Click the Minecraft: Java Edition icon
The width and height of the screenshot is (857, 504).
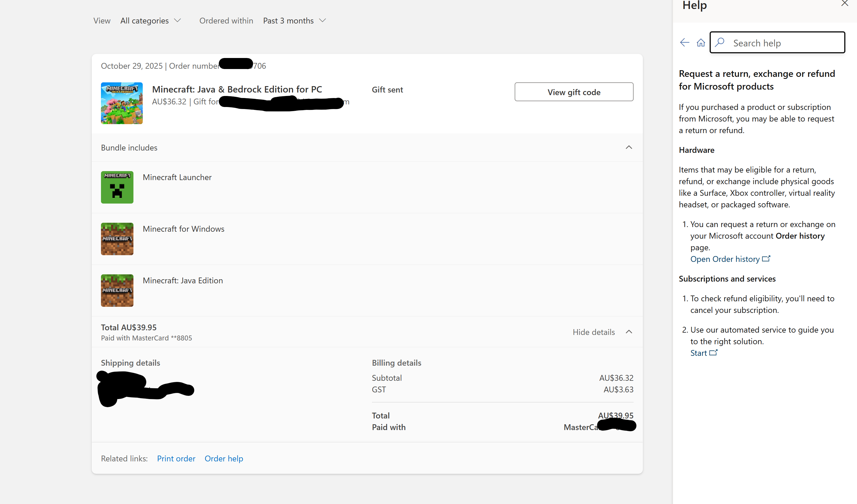coord(117,291)
